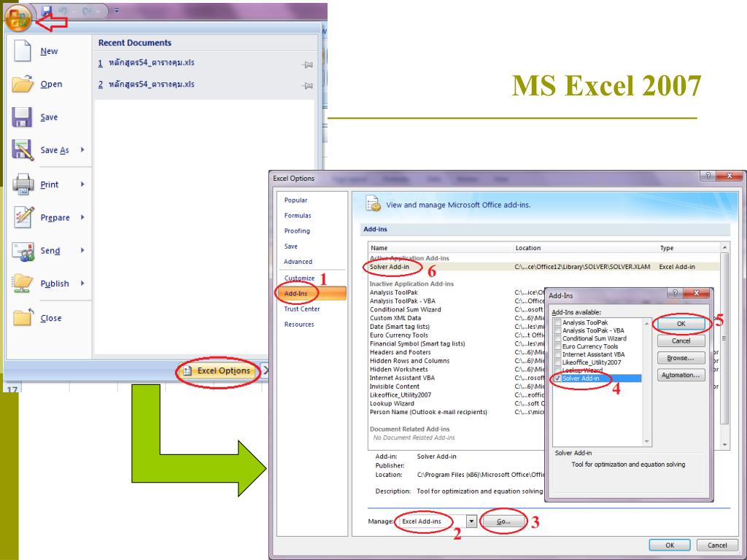Screen dimensions: 747x560
Task: Toggle the Analysis ToolPak checkbox
Action: pos(557,322)
